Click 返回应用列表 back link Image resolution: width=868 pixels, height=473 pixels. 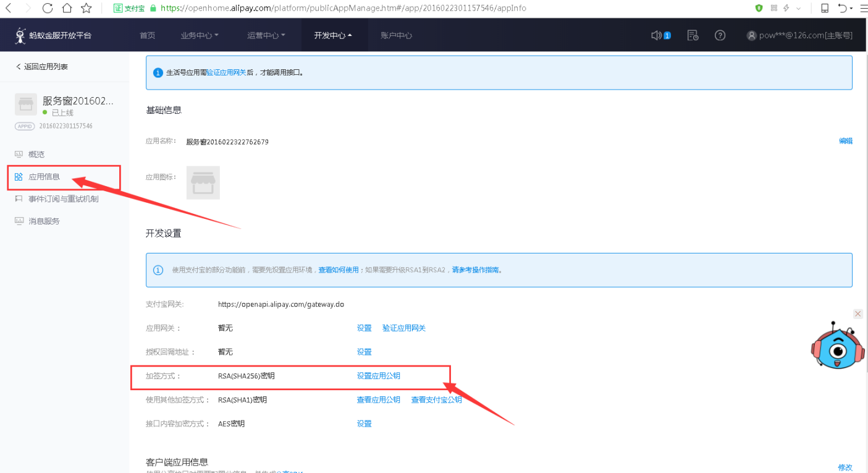42,67
